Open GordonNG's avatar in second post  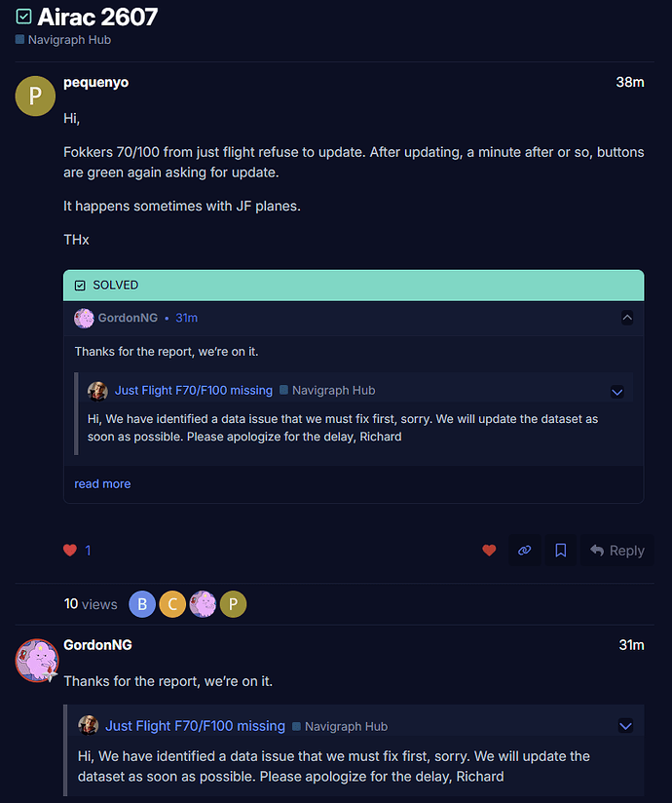tap(36, 660)
